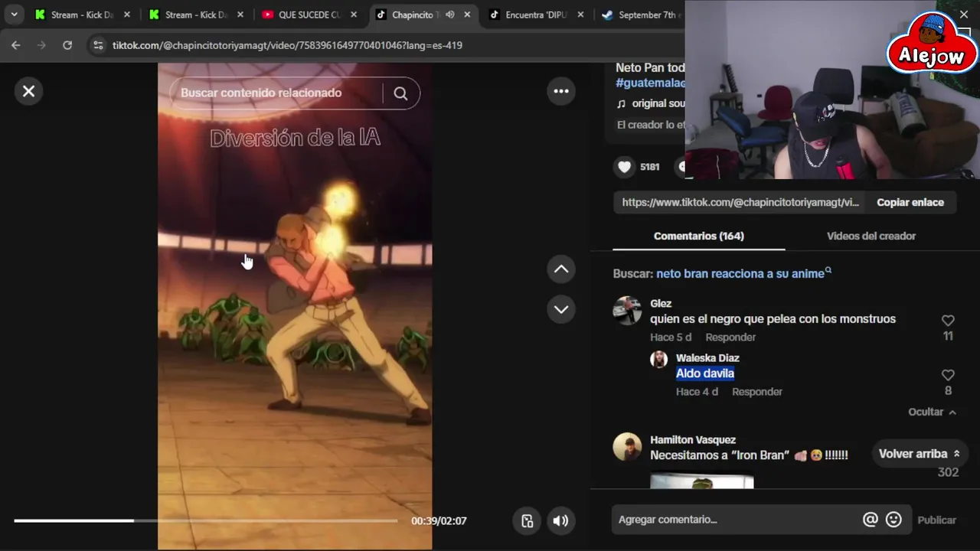Click Waleska Diaz username
This screenshot has width=980, height=551.
(707, 357)
